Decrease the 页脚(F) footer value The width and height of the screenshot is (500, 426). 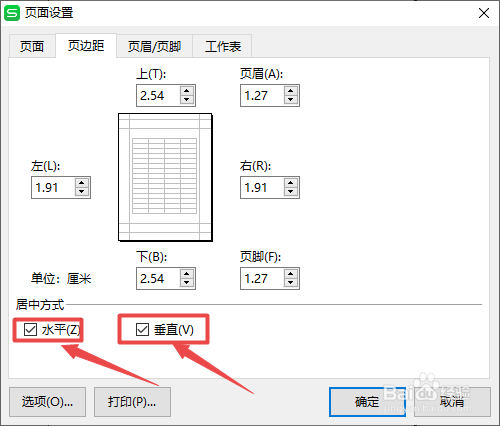(x=291, y=283)
